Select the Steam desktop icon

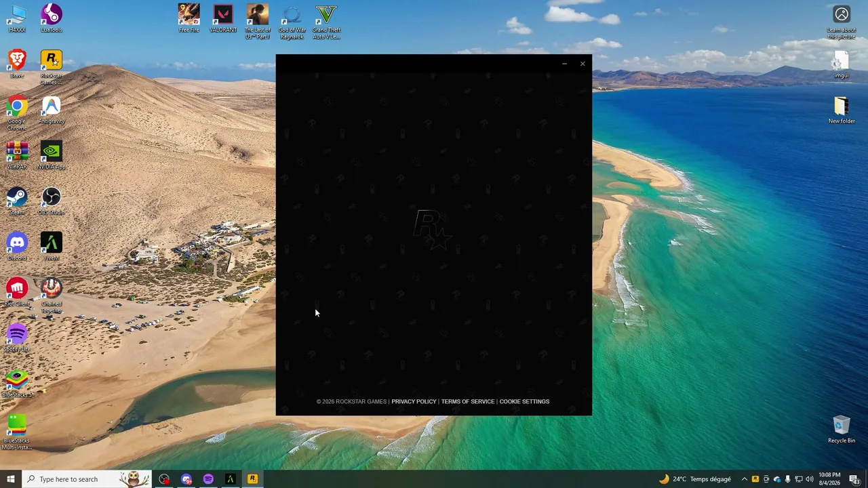click(x=17, y=201)
